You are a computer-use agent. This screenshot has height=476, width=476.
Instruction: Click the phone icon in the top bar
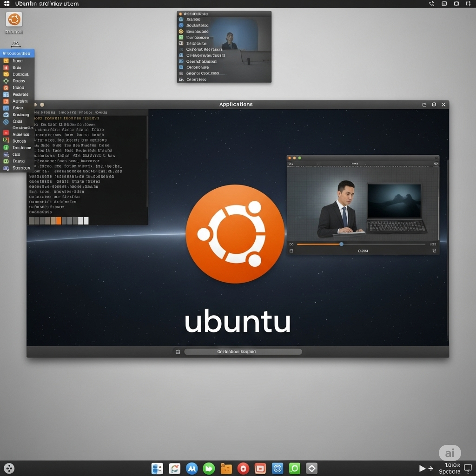[x=431, y=4]
